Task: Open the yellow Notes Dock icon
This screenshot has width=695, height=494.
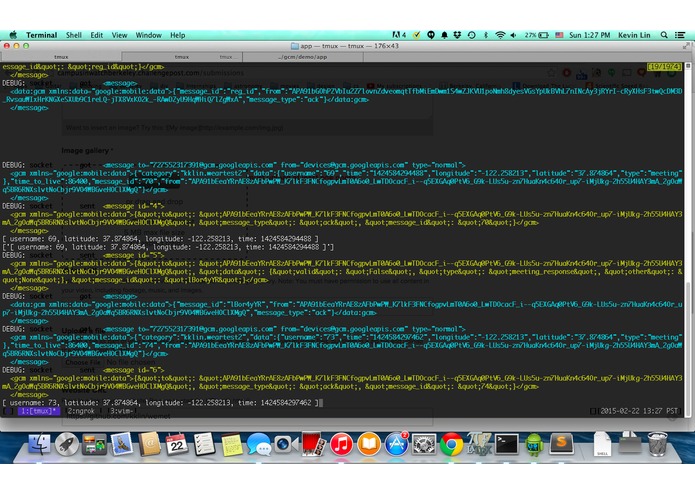Action: (231, 444)
